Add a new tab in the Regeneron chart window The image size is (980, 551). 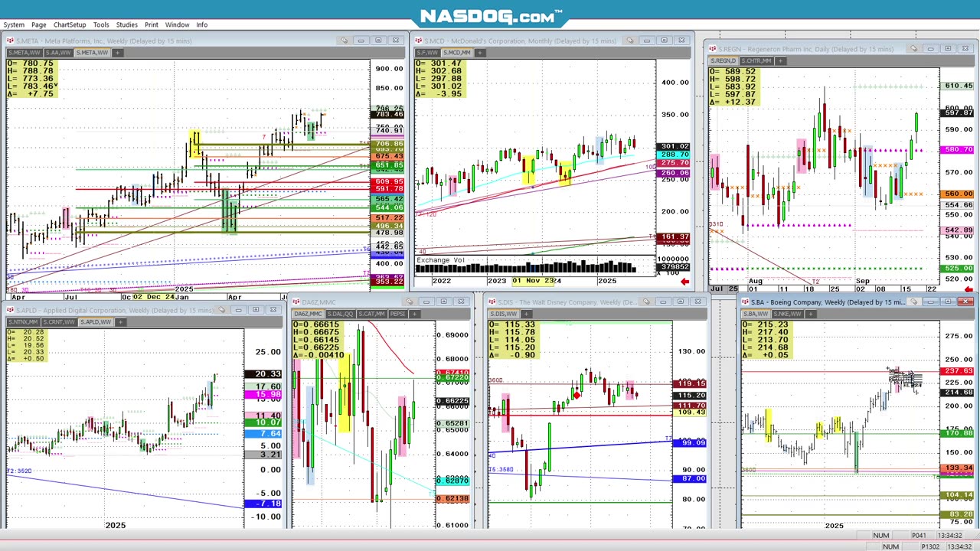tap(779, 61)
